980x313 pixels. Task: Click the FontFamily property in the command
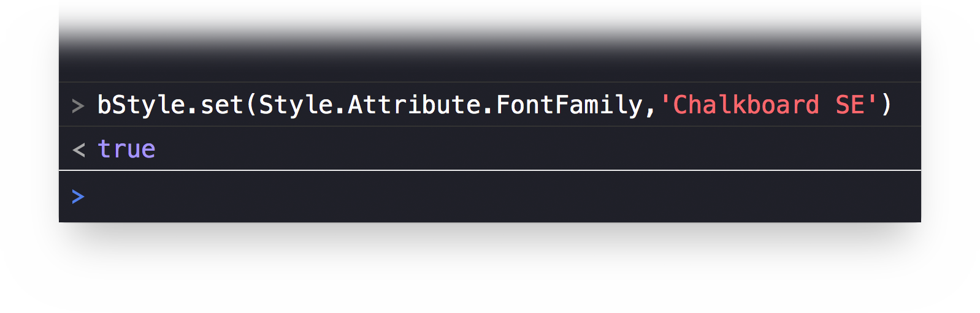point(568,105)
